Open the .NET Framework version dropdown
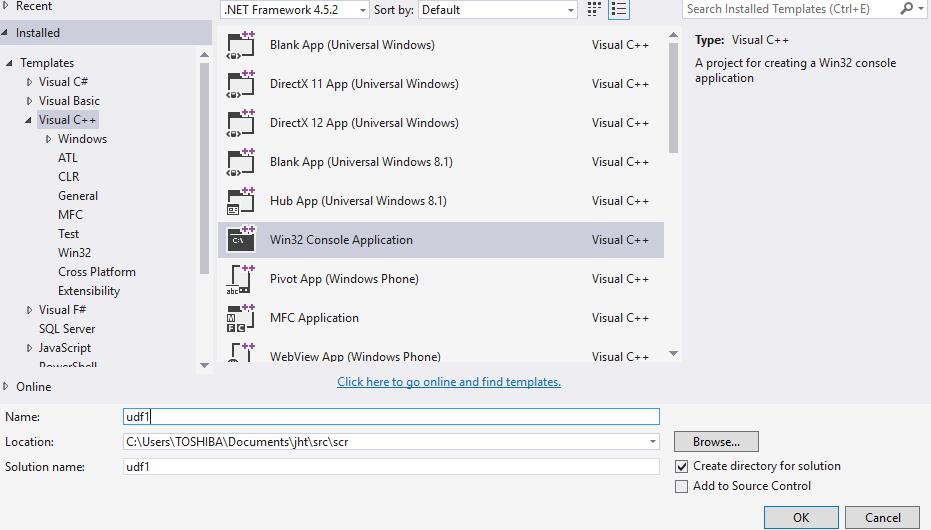 pos(295,9)
